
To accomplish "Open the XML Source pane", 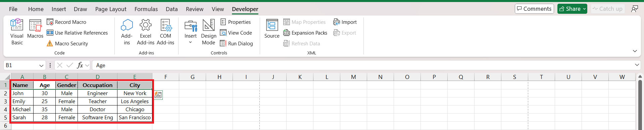I will [x=272, y=29].
